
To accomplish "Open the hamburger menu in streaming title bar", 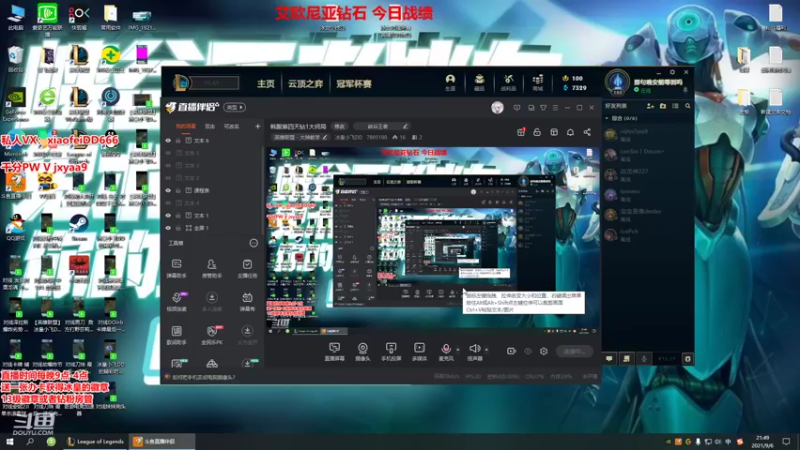I will click(x=556, y=108).
